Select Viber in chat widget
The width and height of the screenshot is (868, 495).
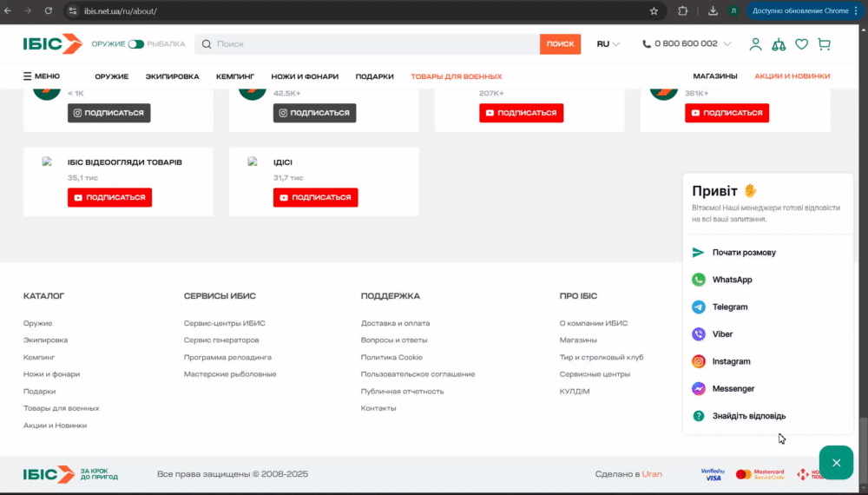tap(722, 334)
